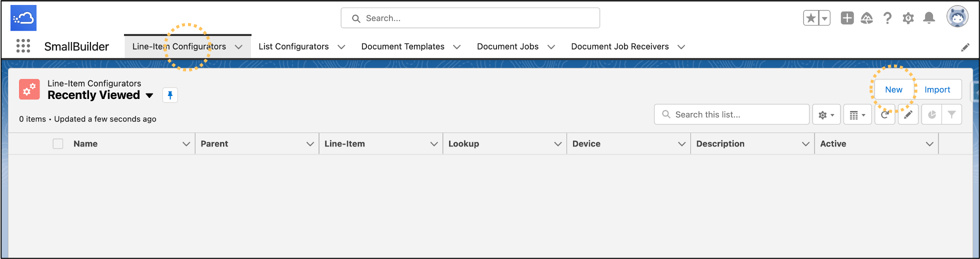Click the Import button
Image resolution: width=980 pixels, height=259 pixels.
(937, 89)
